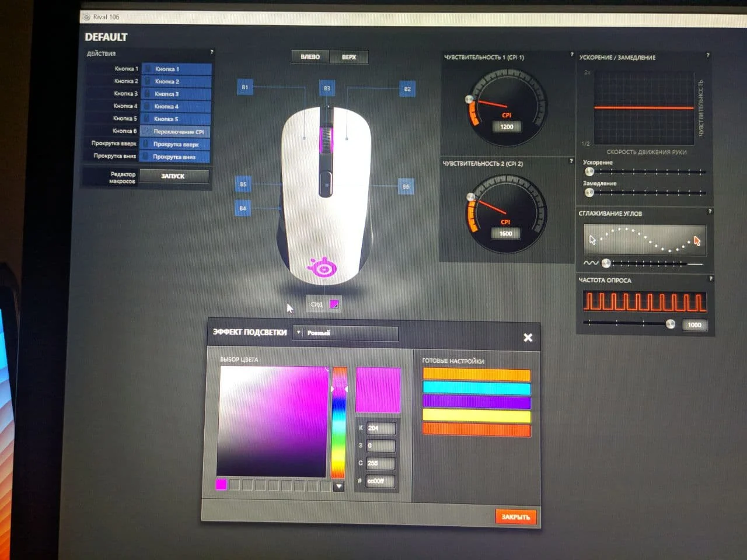The height and width of the screenshot is (560, 747).
Task: Click the CPI 2 dial knob
Action: (471, 197)
